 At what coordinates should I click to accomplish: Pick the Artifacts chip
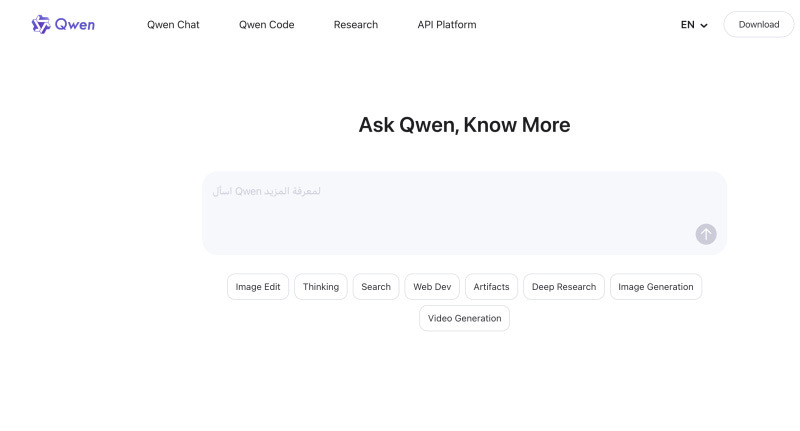click(x=491, y=287)
